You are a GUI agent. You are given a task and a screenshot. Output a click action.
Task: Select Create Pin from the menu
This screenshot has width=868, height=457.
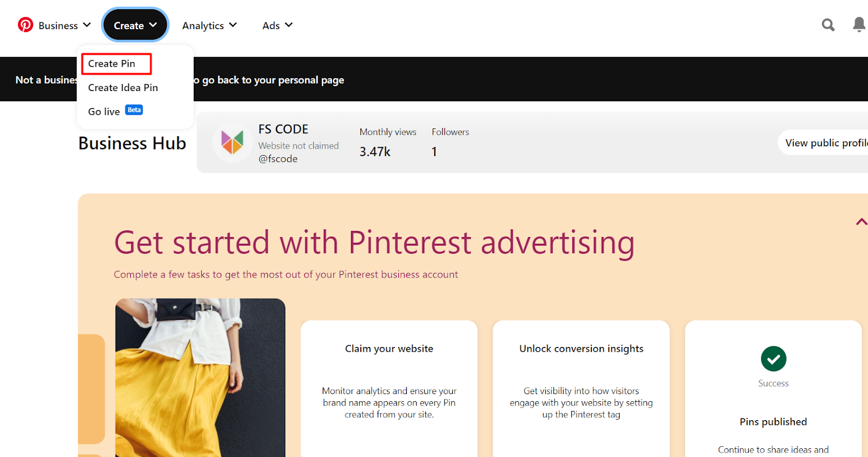(x=112, y=64)
